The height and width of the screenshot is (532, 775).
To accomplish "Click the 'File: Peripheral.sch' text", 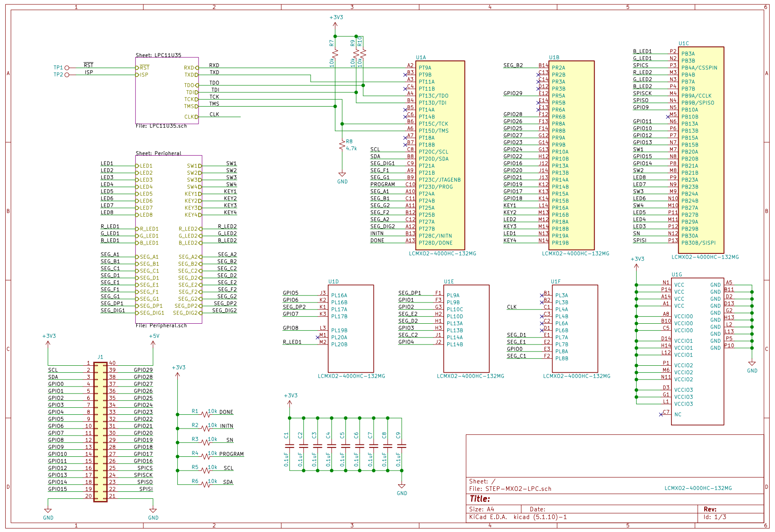I will click(x=161, y=325).
